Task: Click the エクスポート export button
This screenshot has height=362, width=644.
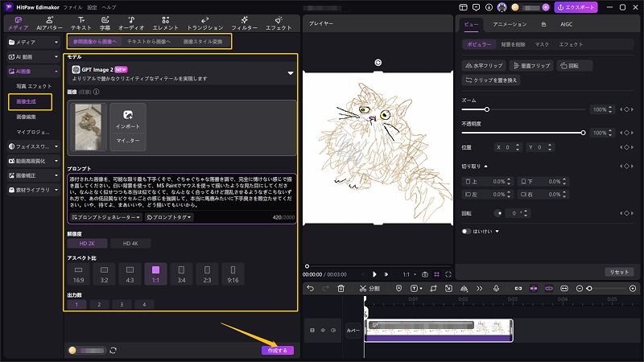Action: coord(576,7)
